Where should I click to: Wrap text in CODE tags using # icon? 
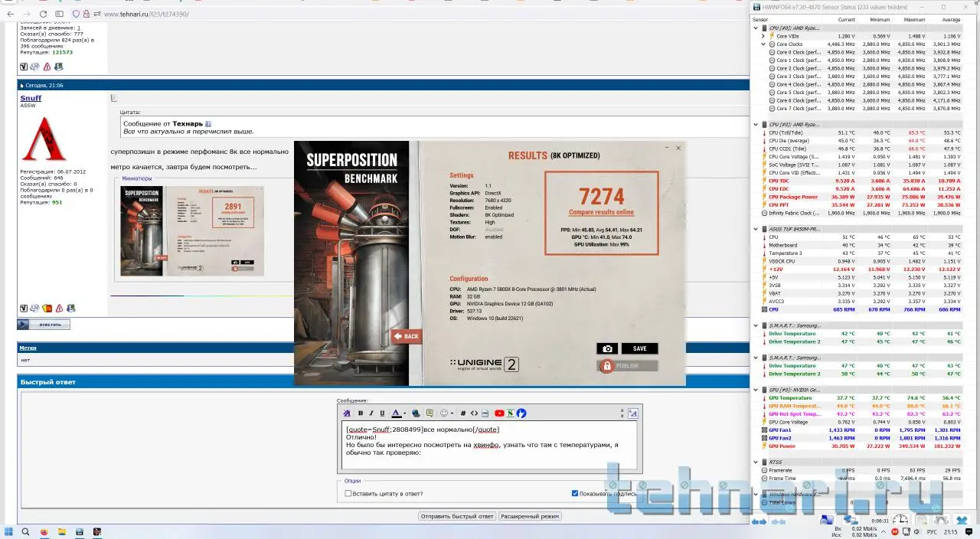point(463,413)
